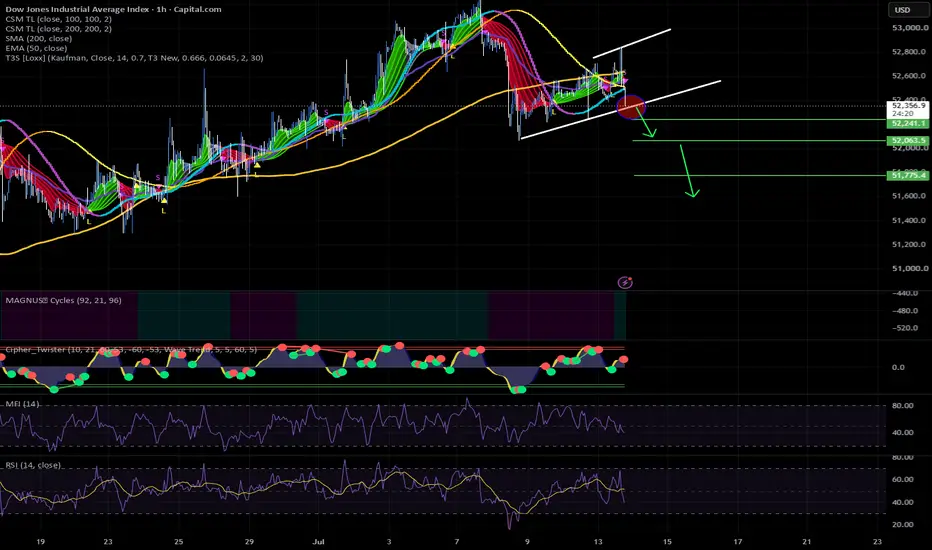Image resolution: width=932 pixels, height=550 pixels.
Task: Select the SMA (200, close) indicator legend
Action: 39,39
